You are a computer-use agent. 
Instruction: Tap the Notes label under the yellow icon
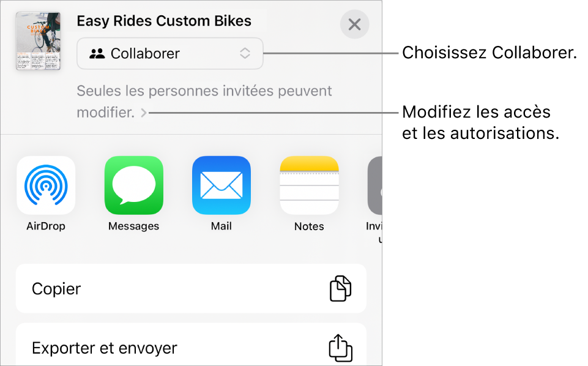coord(309,226)
